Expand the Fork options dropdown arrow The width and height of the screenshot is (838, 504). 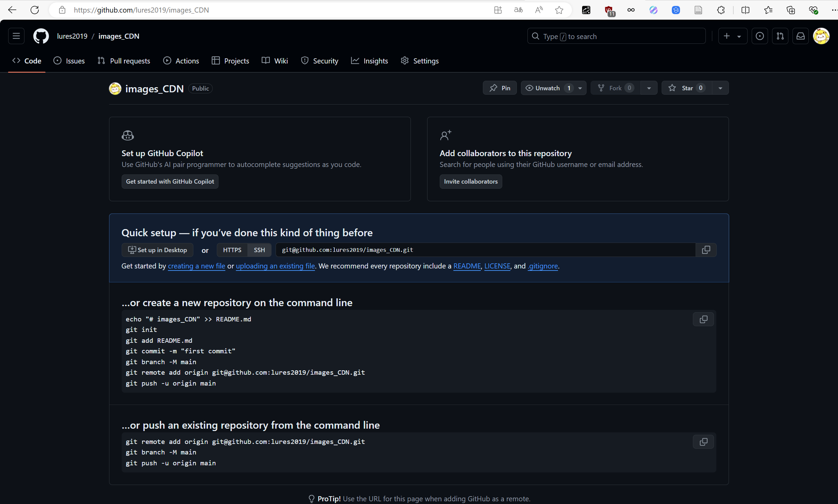pos(649,88)
